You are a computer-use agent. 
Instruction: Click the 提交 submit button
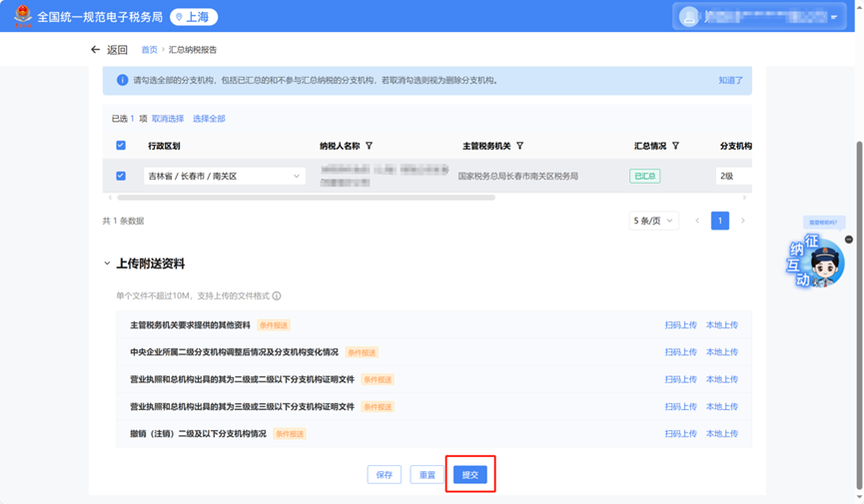point(469,475)
